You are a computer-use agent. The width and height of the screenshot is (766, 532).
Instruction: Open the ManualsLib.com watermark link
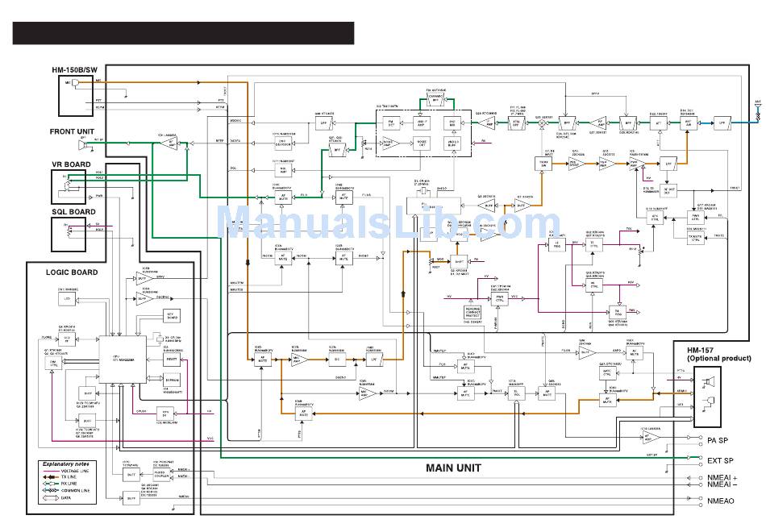click(387, 223)
